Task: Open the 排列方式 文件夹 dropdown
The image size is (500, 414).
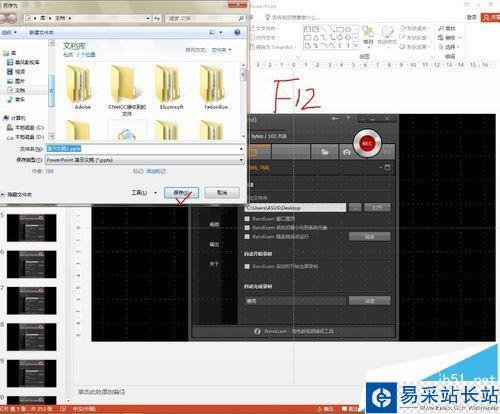Action: pos(221,50)
